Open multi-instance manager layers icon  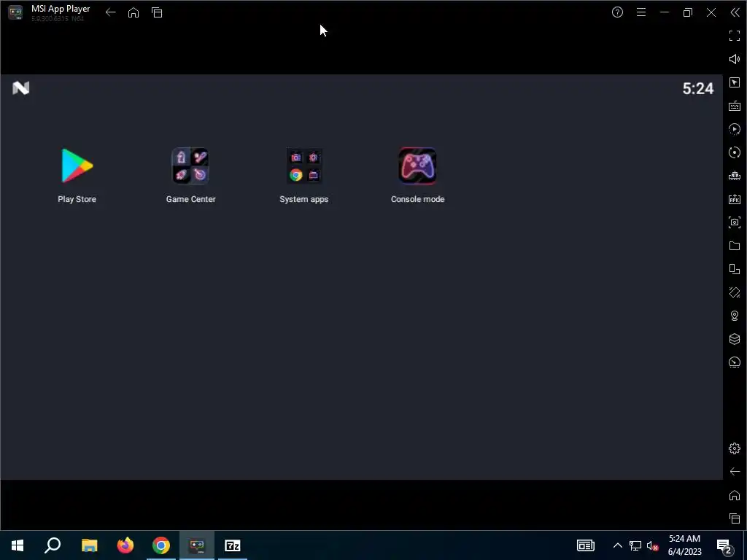(x=735, y=339)
